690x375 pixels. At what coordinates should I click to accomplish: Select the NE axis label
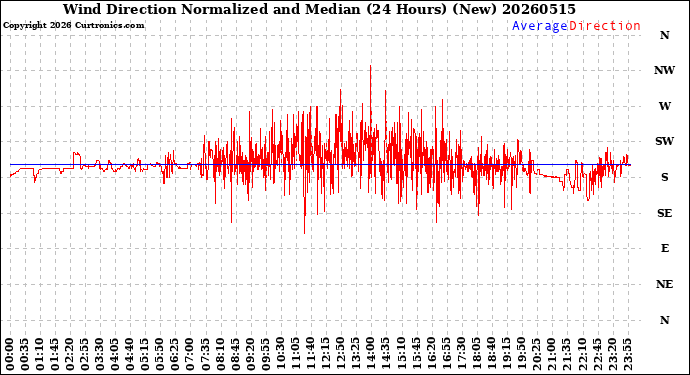pyautogui.click(x=664, y=284)
